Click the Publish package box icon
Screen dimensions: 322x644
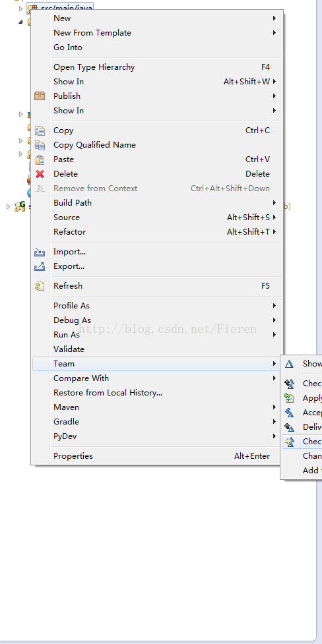click(40, 96)
